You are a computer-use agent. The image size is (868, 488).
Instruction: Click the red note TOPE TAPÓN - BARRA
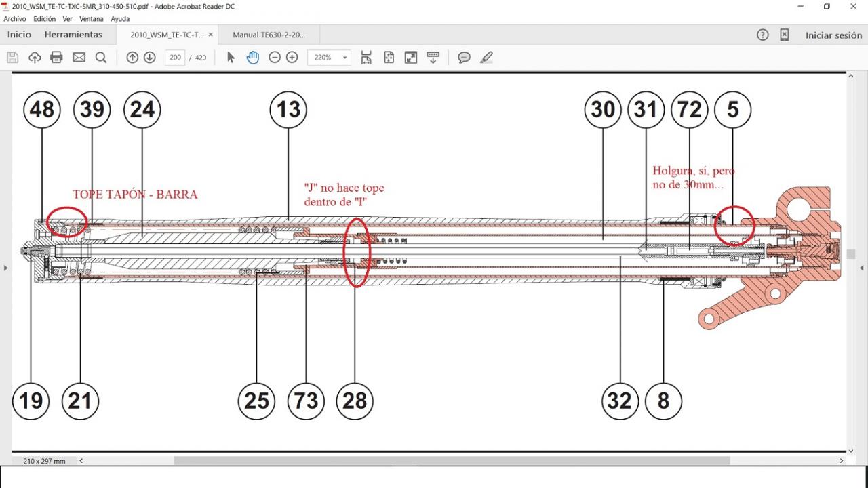[135, 195]
